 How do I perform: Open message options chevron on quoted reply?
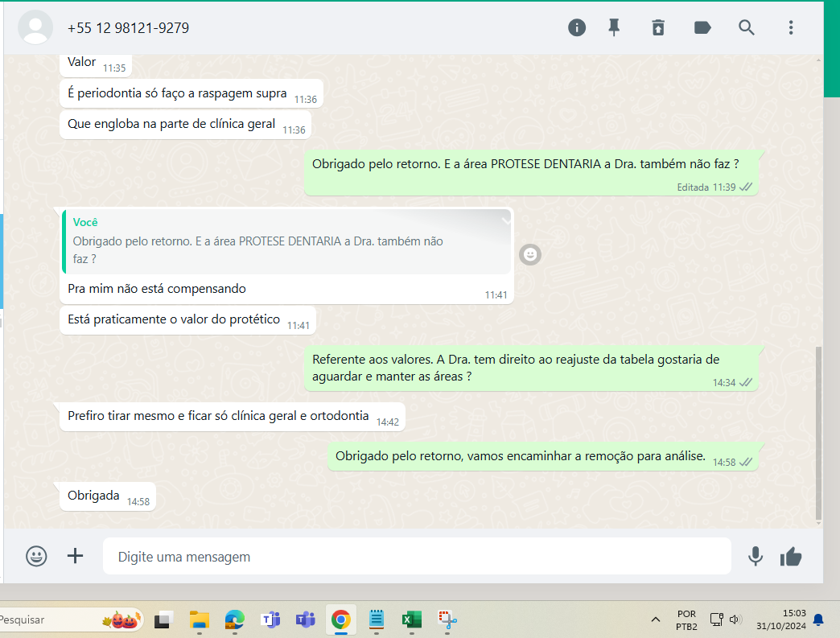click(505, 220)
